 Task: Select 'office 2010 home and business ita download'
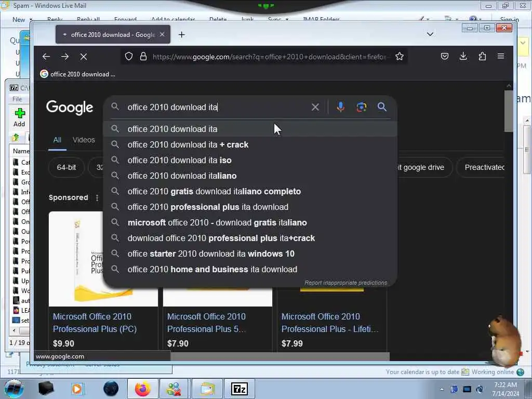250,270
